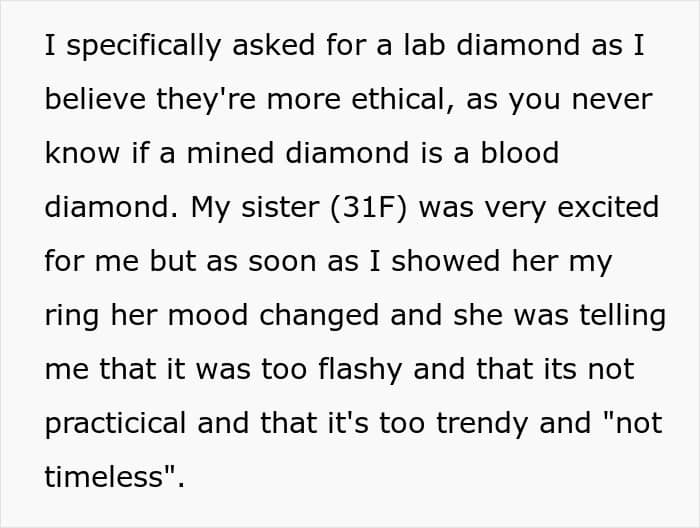The image size is (700, 528).
Task: Click the word "ring"
Action: pyautogui.click(x=73, y=316)
